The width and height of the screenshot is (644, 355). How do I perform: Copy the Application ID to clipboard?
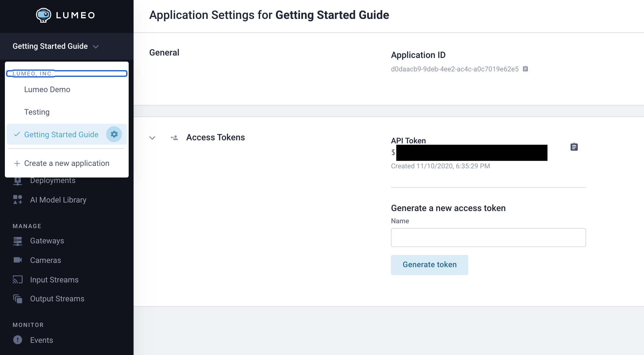pyautogui.click(x=525, y=69)
